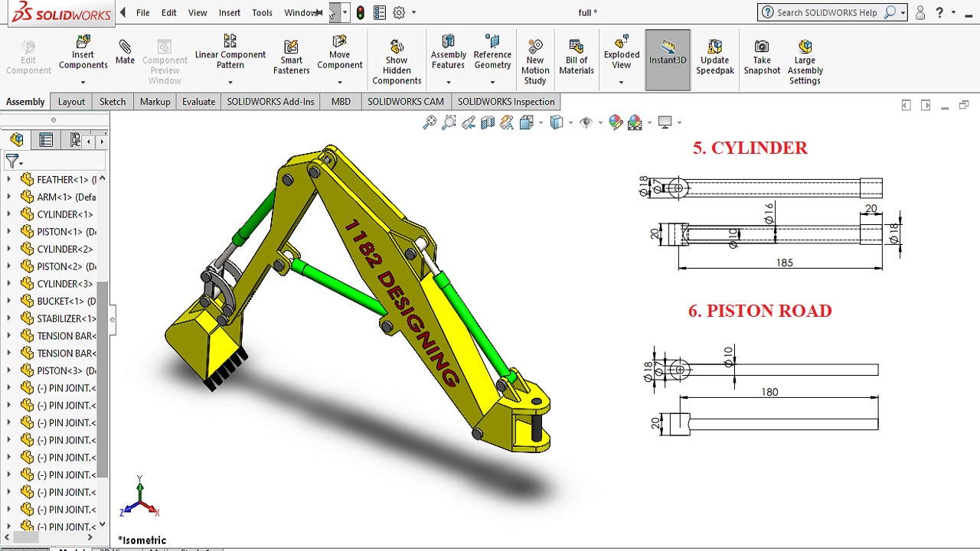This screenshot has height=551, width=980.
Task: Open Exploded View dropdown arrow
Action: pos(622,81)
